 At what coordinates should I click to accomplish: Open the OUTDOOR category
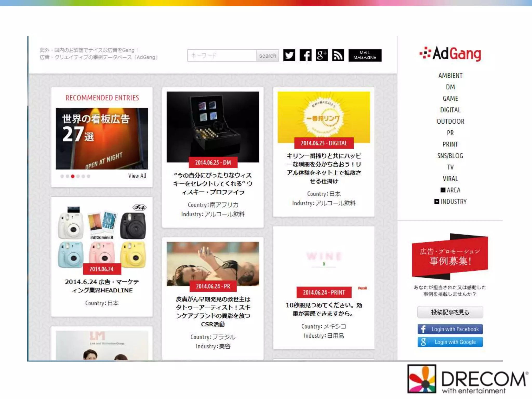tap(450, 121)
